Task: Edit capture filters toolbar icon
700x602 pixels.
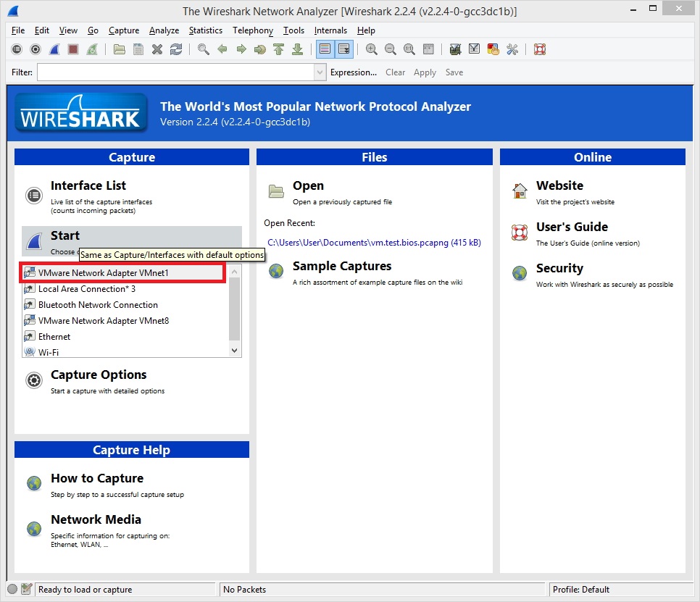Action: (455, 49)
